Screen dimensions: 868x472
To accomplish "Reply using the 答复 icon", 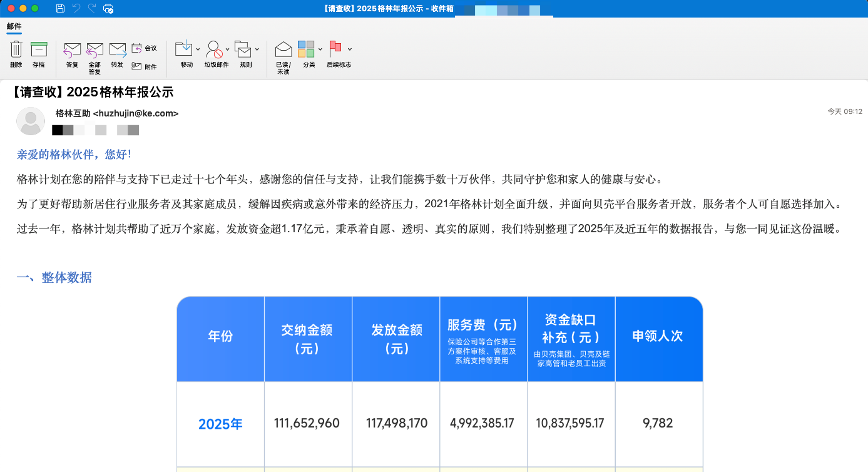I will tap(72, 49).
